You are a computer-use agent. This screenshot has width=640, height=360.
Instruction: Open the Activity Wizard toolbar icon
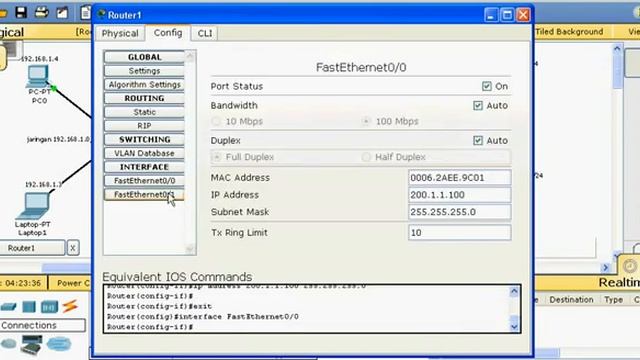(62, 12)
